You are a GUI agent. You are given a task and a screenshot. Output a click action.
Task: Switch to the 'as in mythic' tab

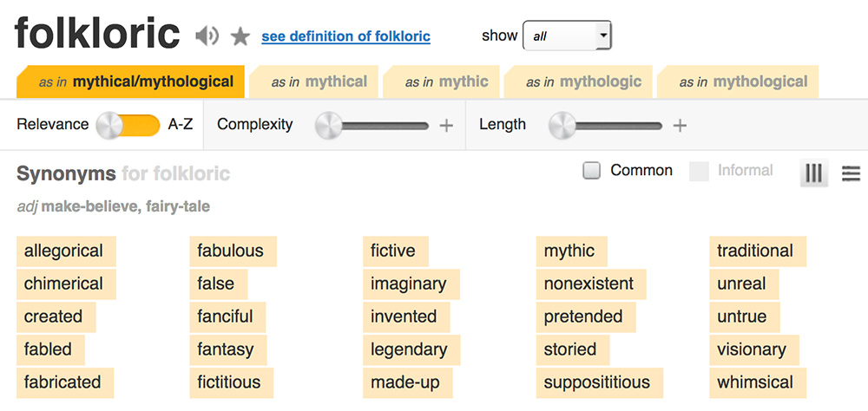tap(441, 82)
